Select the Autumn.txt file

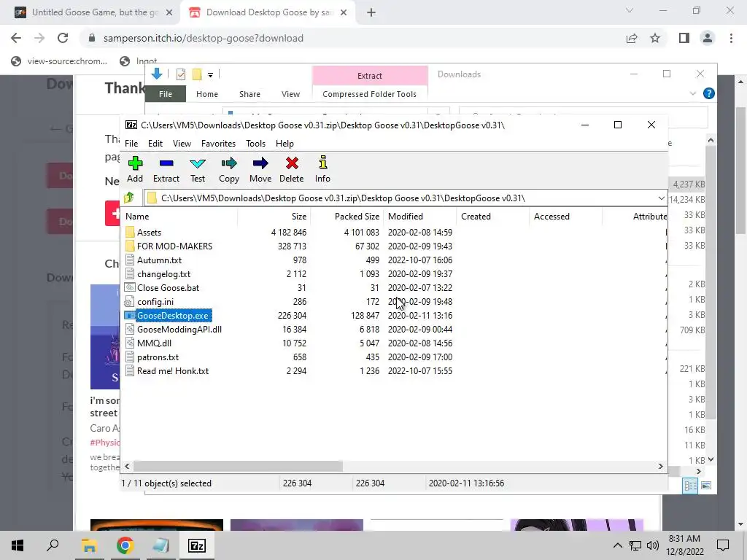pyautogui.click(x=159, y=260)
